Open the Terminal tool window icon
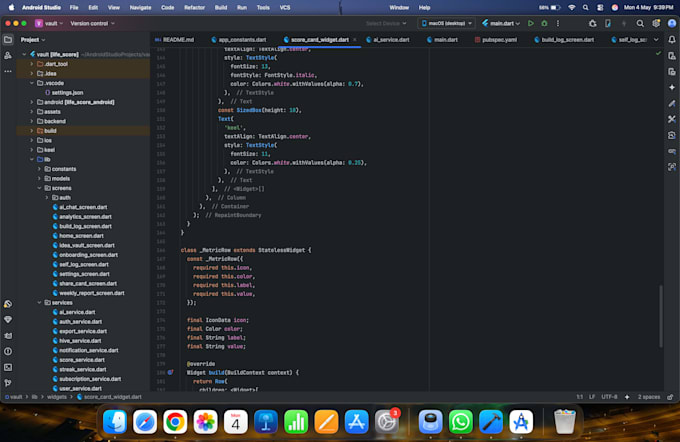 click(x=8, y=367)
